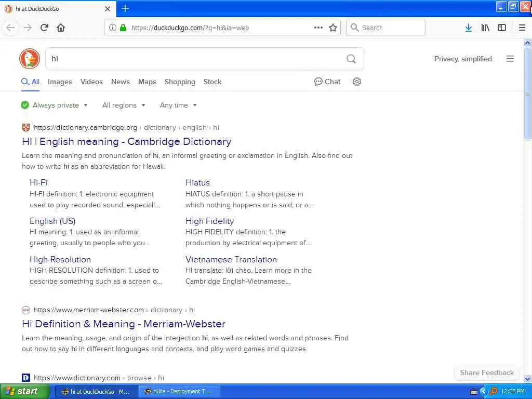The width and height of the screenshot is (532, 399).
Task: Click the green secure padlock icon
Action: pos(123,28)
